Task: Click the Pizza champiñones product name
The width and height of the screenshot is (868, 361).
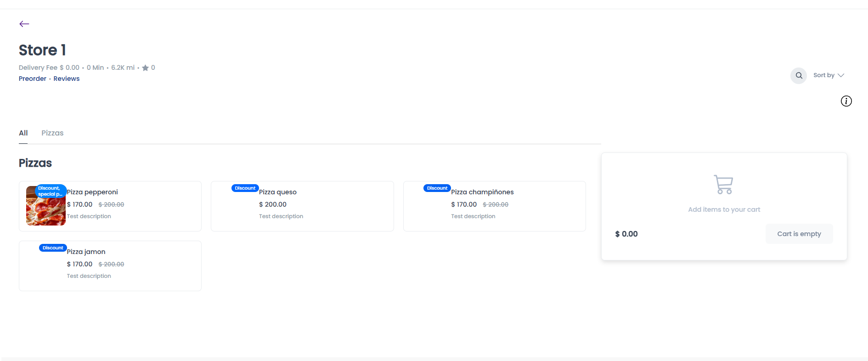Action: [x=482, y=192]
